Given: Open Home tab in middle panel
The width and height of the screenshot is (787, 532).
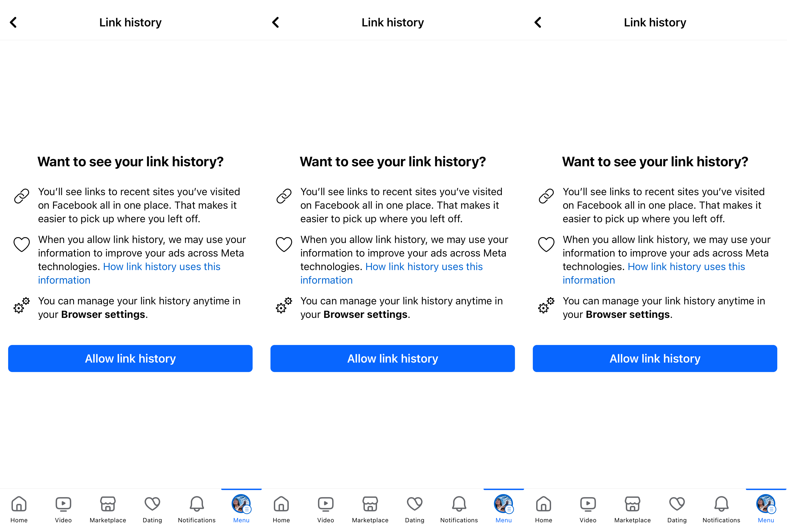Looking at the screenshot, I should click(x=281, y=509).
